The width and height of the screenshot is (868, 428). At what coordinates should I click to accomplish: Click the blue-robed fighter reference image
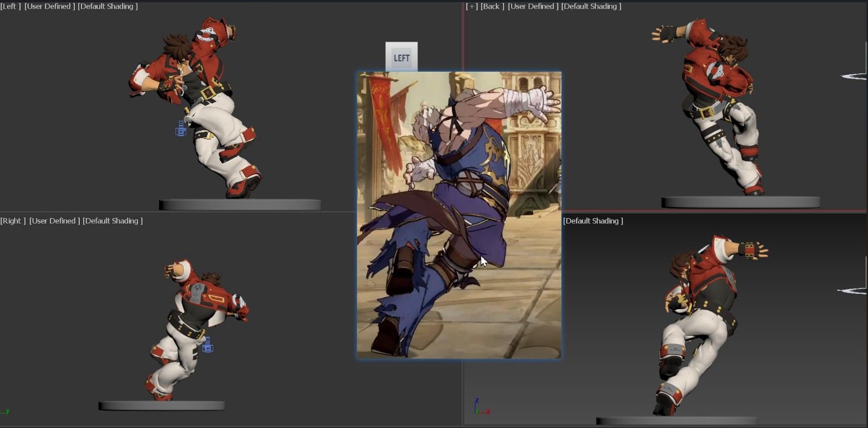[x=459, y=215]
